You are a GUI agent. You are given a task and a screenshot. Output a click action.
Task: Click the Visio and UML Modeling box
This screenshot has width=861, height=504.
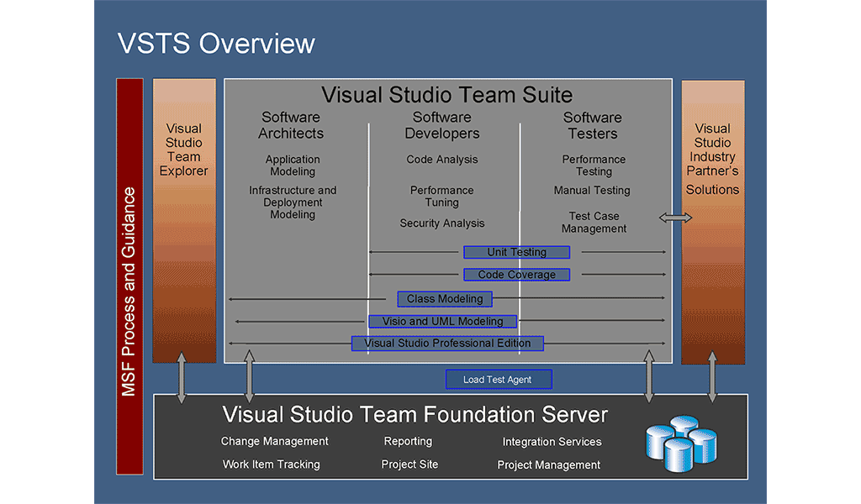pos(442,322)
